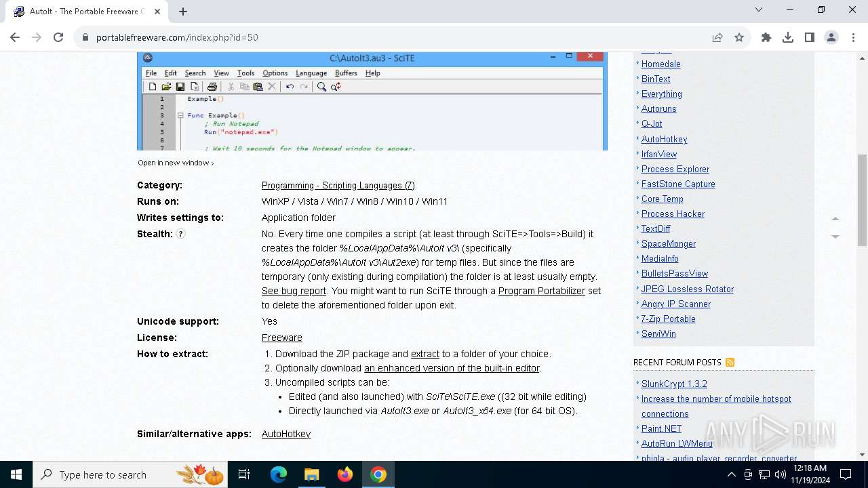Close the AutoIt browser tab

coord(157,12)
